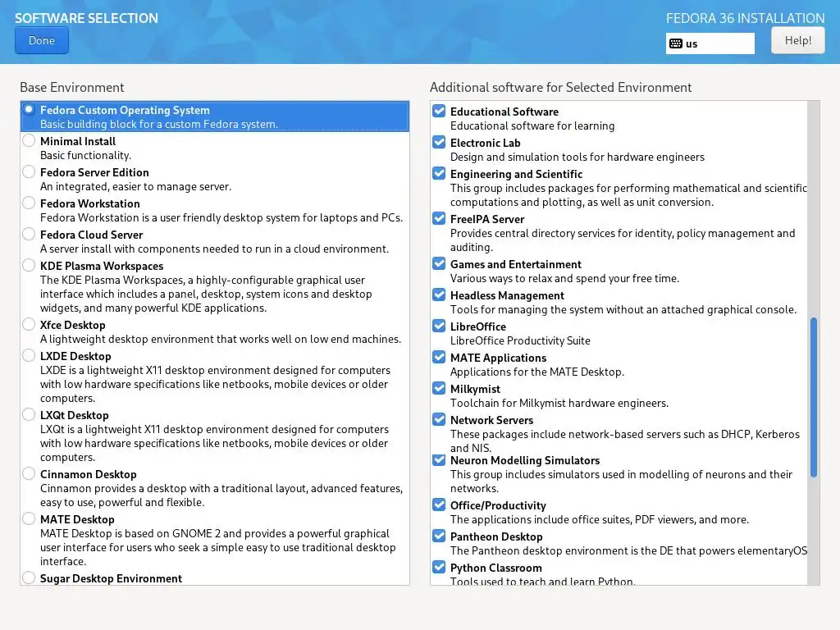Click 'Applications for the MATE Desktop.' text

tap(537, 372)
